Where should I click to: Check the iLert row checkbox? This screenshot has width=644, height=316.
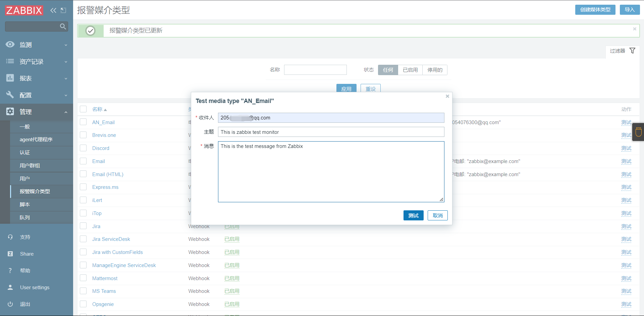(83, 200)
